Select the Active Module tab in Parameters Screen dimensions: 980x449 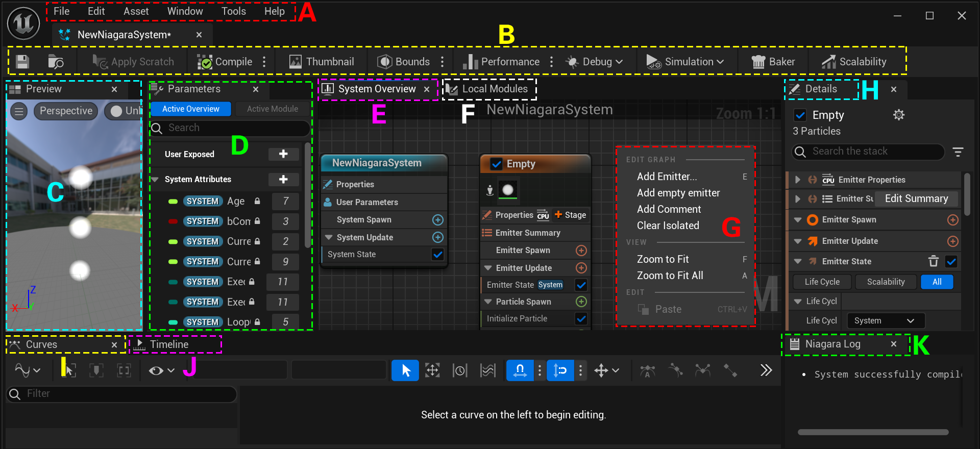point(273,109)
